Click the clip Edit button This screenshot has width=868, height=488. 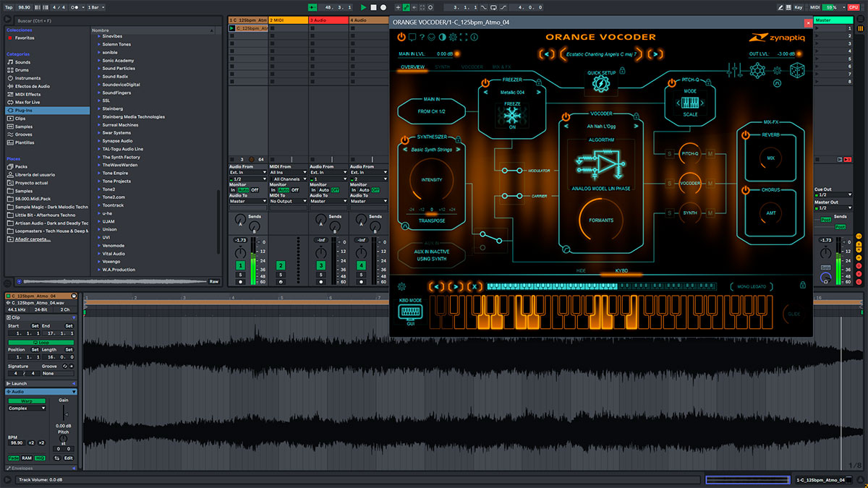pos(68,458)
